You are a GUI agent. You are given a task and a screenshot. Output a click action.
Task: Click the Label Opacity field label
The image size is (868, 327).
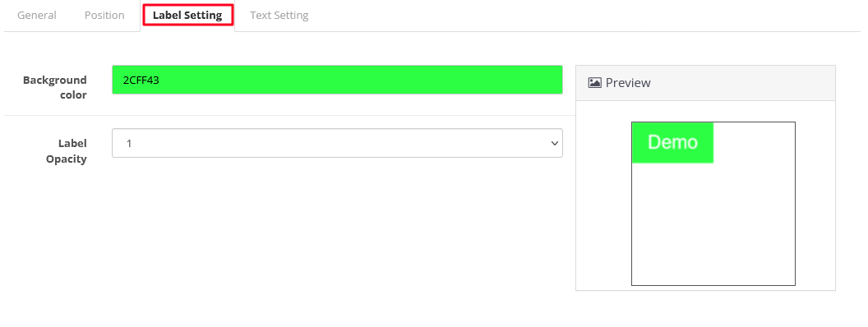67,152
